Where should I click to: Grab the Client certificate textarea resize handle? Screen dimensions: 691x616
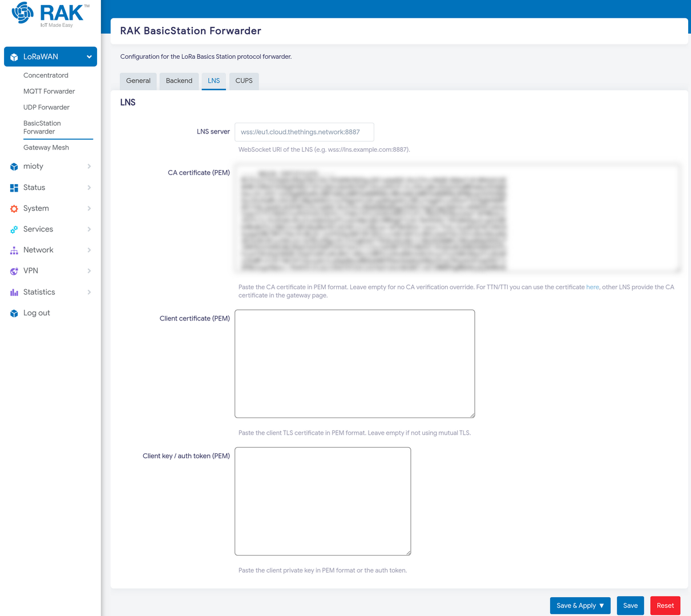click(472, 415)
